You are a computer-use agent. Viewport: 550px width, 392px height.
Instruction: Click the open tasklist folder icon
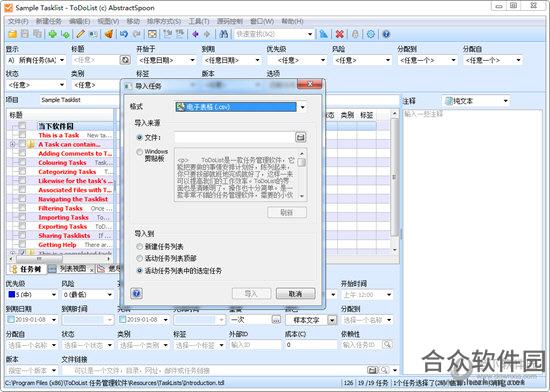[x=12, y=34]
